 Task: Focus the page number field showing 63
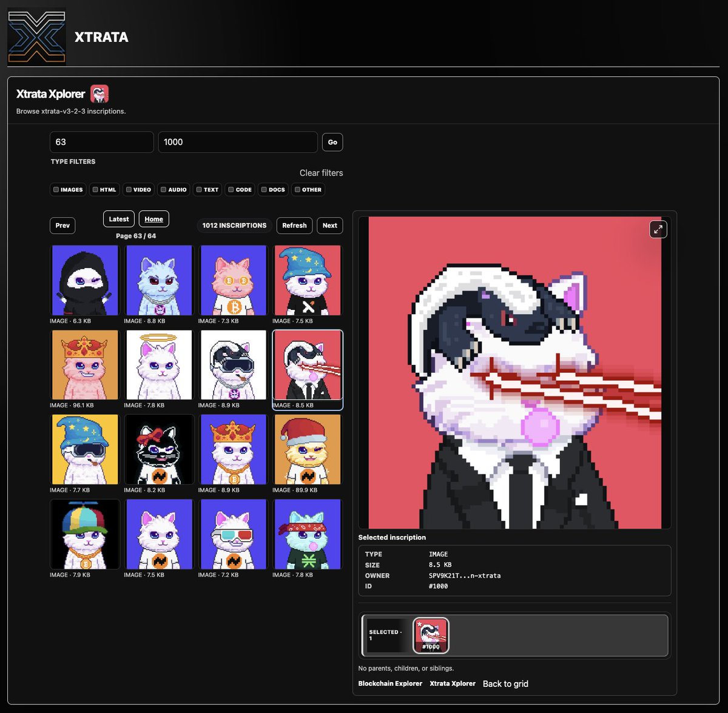tap(101, 142)
